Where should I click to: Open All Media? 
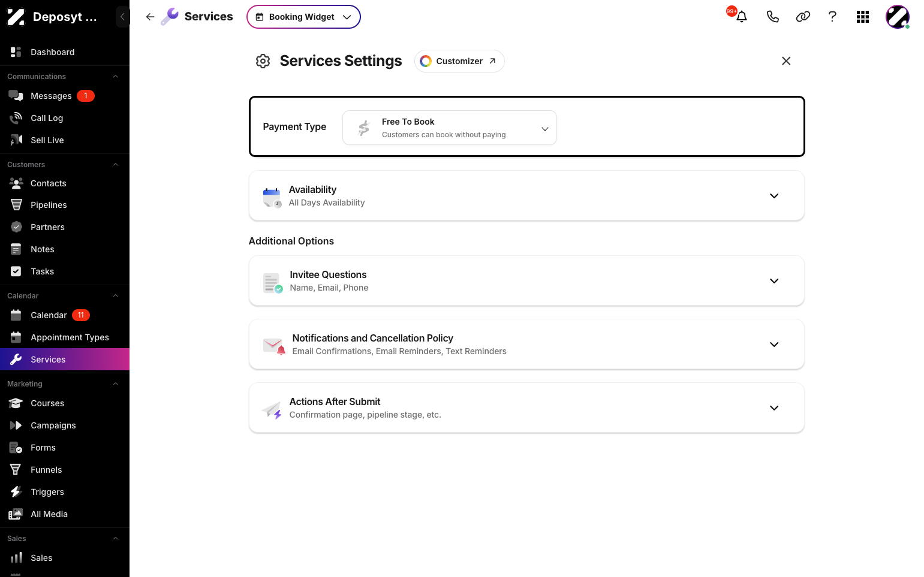tap(65, 514)
